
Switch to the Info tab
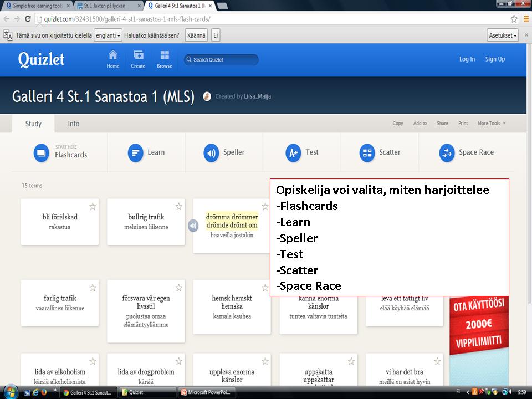coord(74,124)
